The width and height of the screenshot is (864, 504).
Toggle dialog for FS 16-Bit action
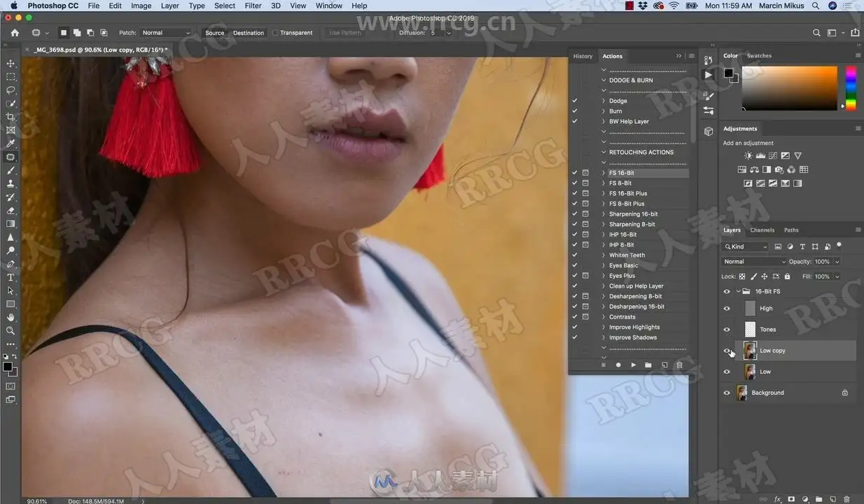coord(585,173)
